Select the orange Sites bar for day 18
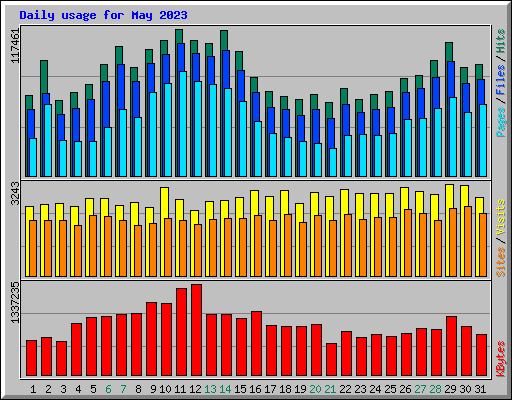 (x=288, y=245)
